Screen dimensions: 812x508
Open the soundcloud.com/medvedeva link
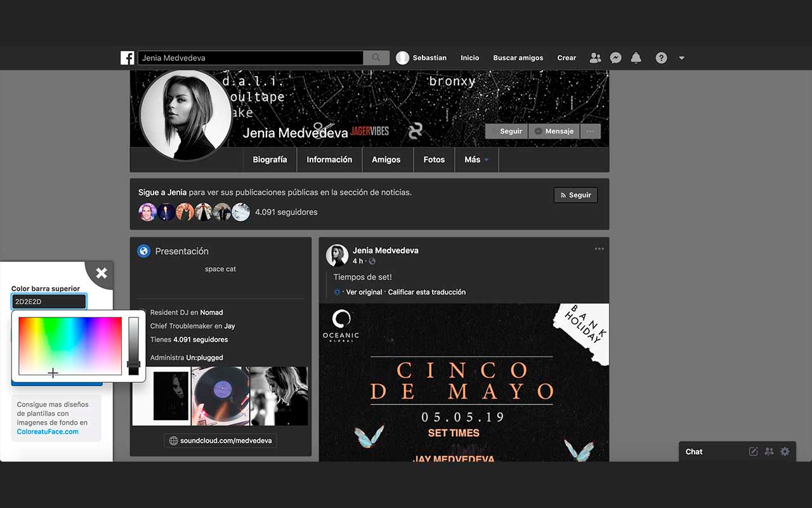click(220, 441)
